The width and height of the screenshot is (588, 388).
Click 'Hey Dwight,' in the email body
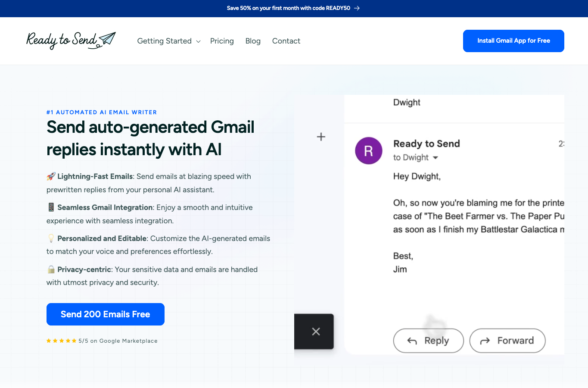417,176
